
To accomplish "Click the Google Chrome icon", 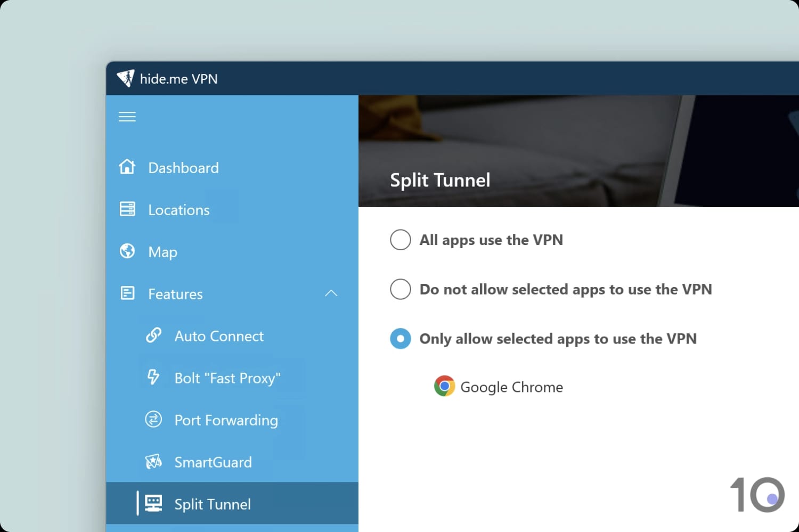I will tap(444, 386).
